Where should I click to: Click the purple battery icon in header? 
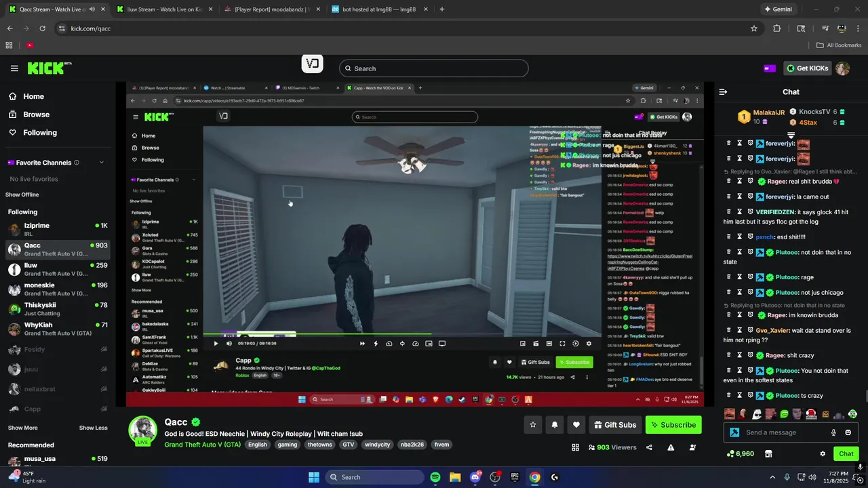pyautogui.click(x=770, y=68)
